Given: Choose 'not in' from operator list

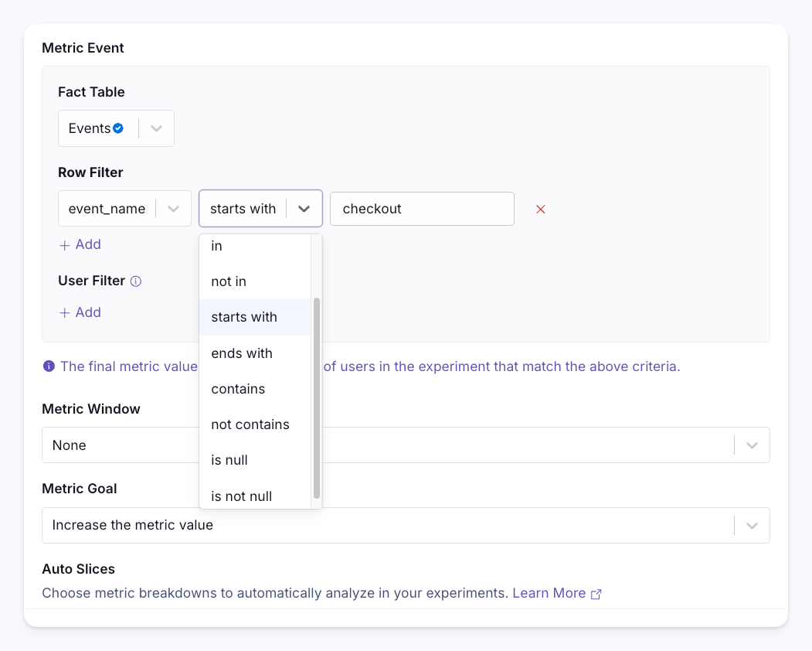Looking at the screenshot, I should 229,281.
